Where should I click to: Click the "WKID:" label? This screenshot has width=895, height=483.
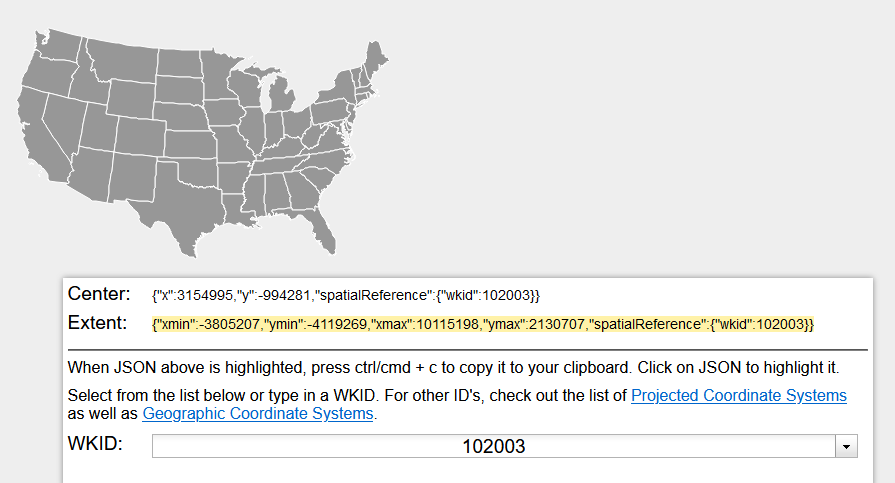tap(95, 443)
